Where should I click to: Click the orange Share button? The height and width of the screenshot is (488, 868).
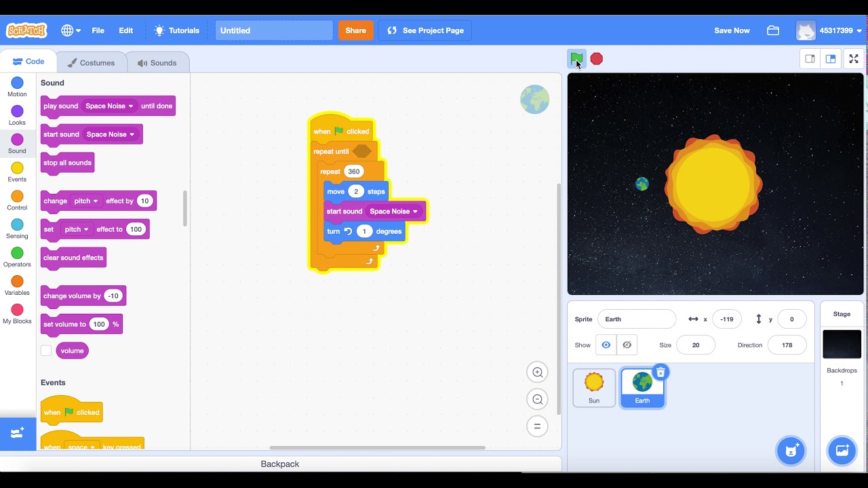pyautogui.click(x=355, y=30)
